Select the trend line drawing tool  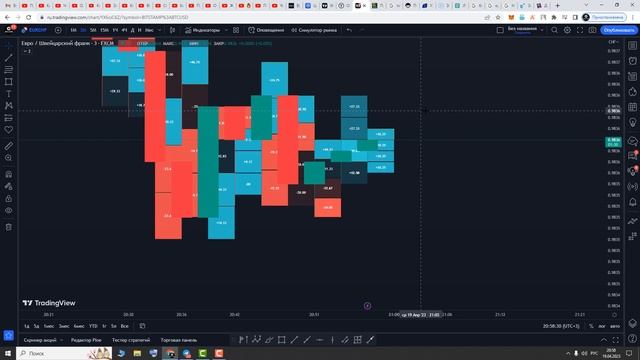click(x=9, y=58)
